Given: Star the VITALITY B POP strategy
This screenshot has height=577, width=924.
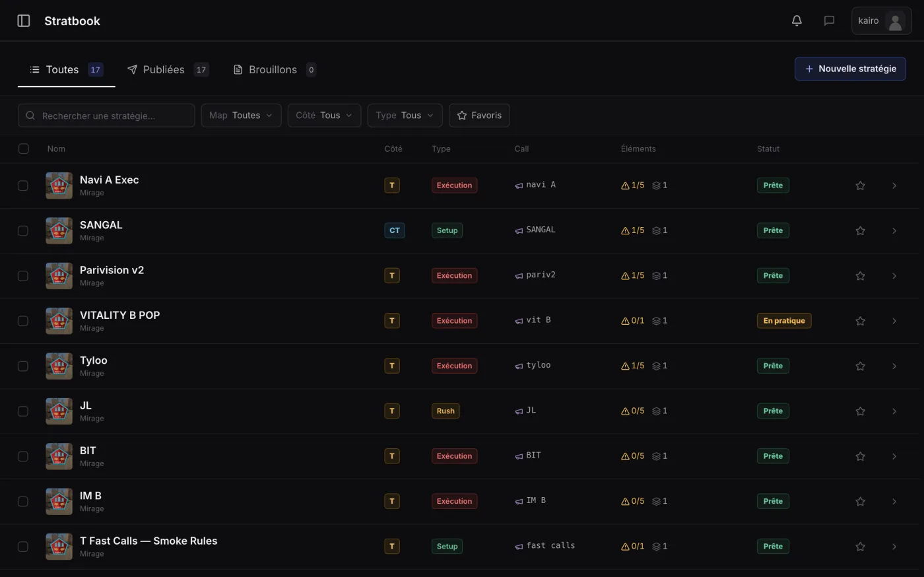Looking at the screenshot, I should pyautogui.click(x=860, y=321).
